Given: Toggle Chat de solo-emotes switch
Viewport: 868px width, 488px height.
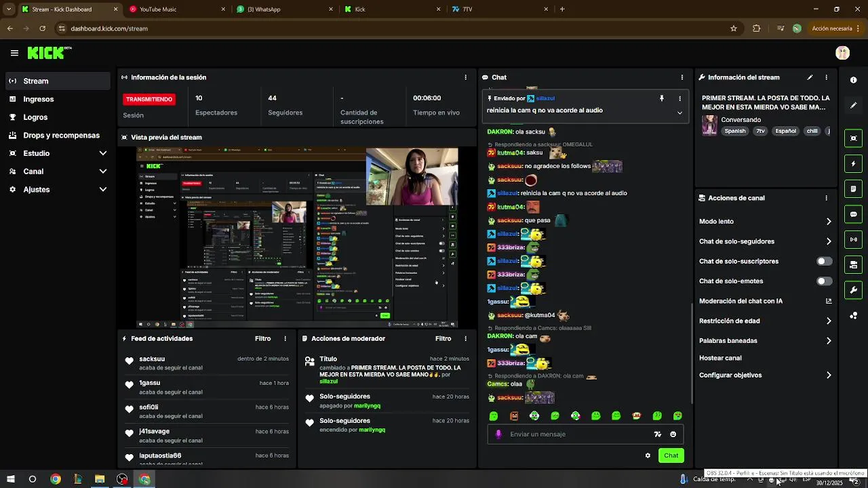Looking at the screenshot, I should point(824,281).
